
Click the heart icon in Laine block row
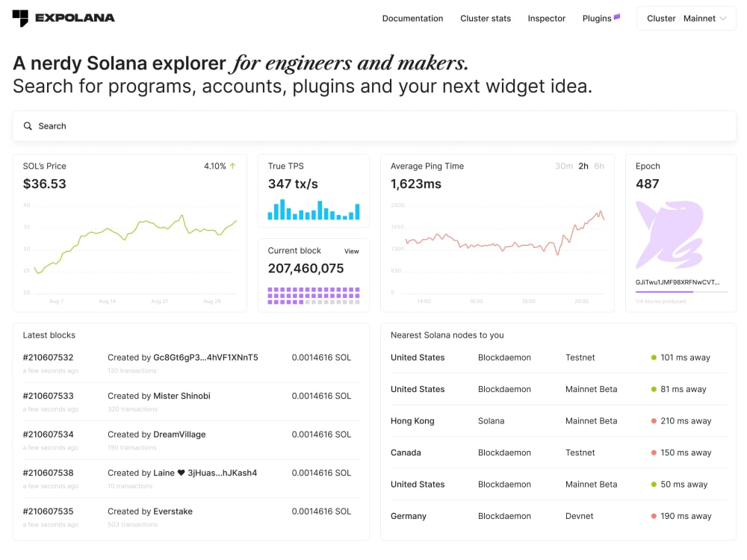[181, 473]
